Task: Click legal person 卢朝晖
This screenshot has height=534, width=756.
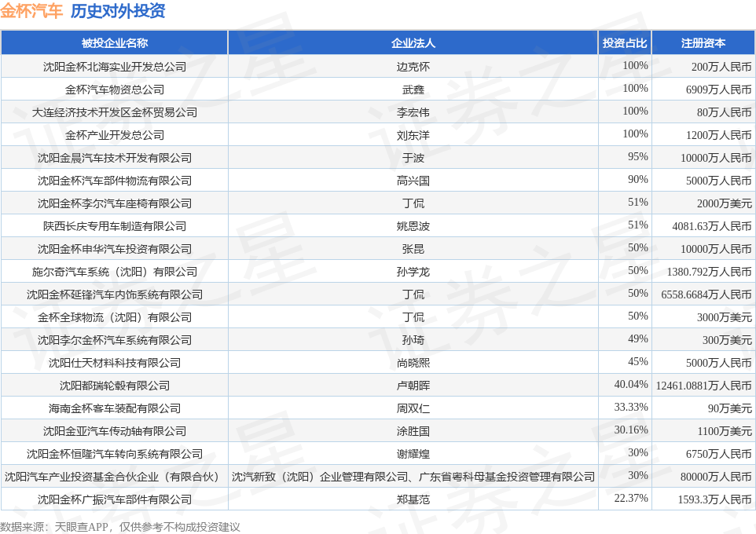Action: coord(413,386)
